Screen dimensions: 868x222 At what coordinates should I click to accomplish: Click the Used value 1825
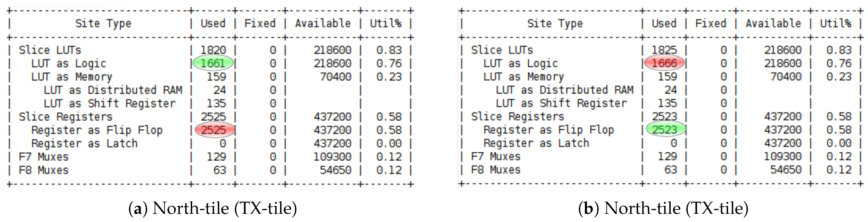(x=664, y=50)
